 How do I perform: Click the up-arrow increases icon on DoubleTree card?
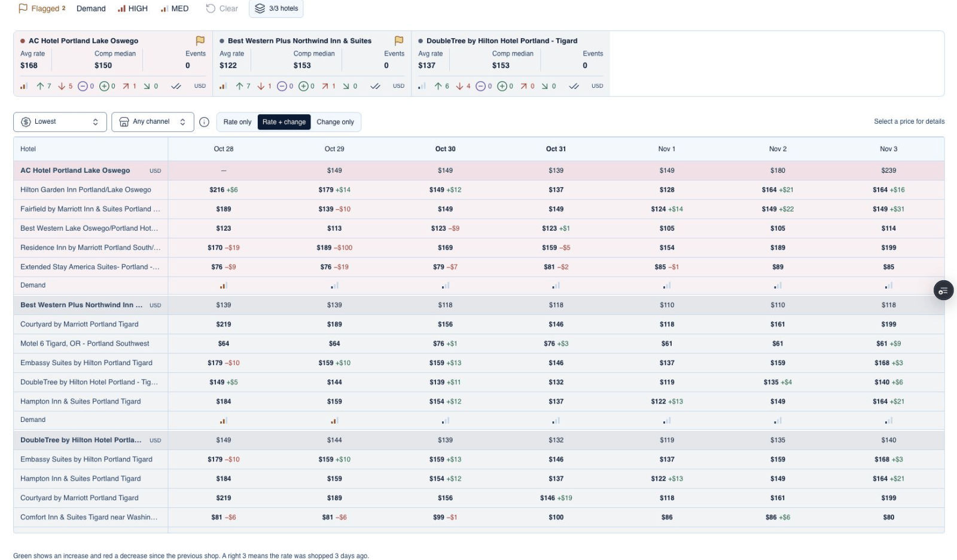pos(438,86)
